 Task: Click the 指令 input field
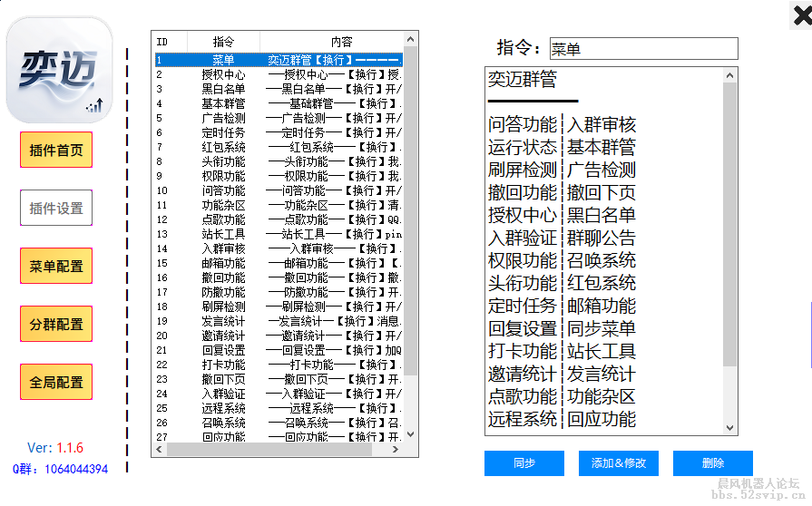[x=643, y=49]
